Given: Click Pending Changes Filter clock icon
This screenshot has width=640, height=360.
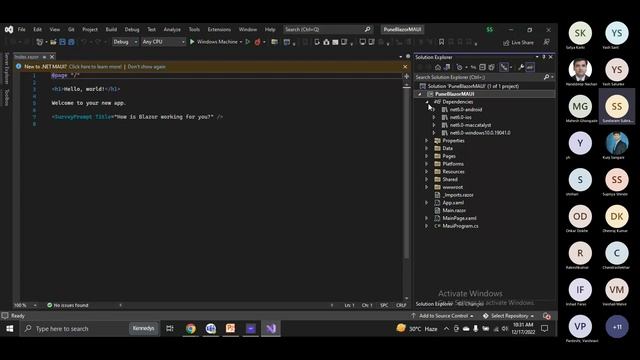Looking at the screenshot, I should (x=460, y=67).
